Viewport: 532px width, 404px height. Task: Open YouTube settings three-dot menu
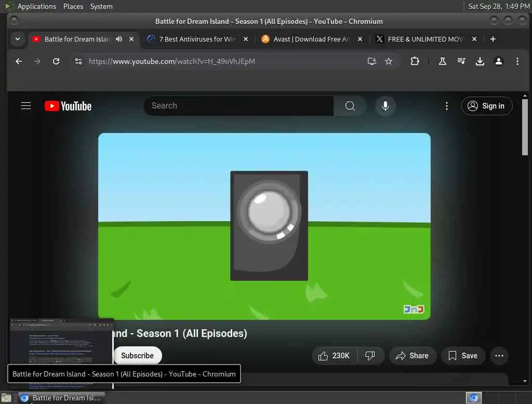coord(446,106)
